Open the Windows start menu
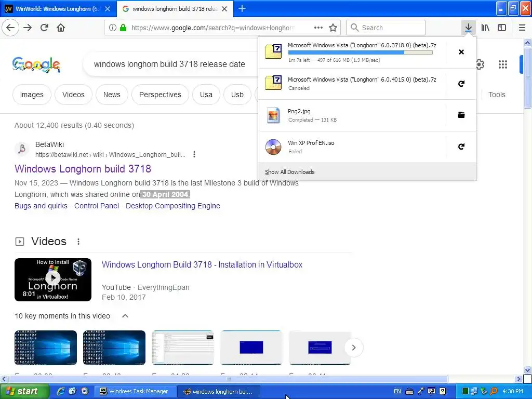 coord(24,391)
